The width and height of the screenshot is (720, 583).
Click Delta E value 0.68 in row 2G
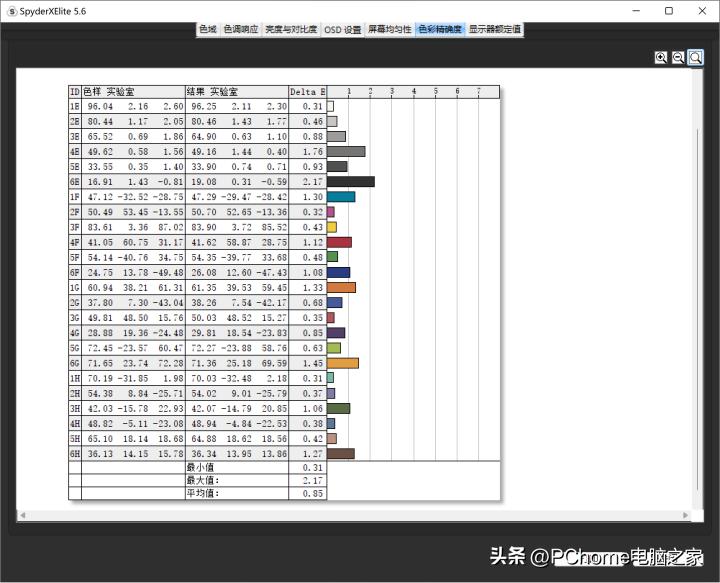pyautogui.click(x=313, y=303)
